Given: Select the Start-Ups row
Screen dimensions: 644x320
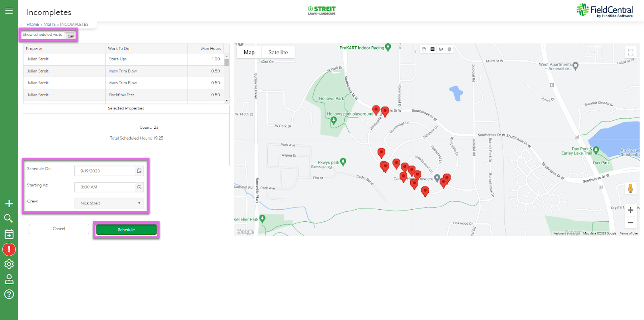Looking at the screenshot, I should click(124, 59).
